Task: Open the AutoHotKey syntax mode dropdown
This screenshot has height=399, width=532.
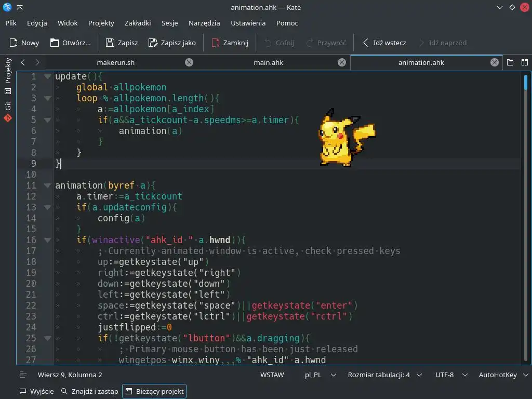Action: coord(503,375)
